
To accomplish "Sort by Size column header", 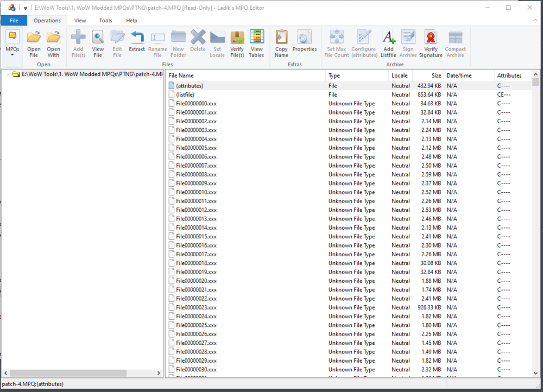I will click(x=428, y=75).
